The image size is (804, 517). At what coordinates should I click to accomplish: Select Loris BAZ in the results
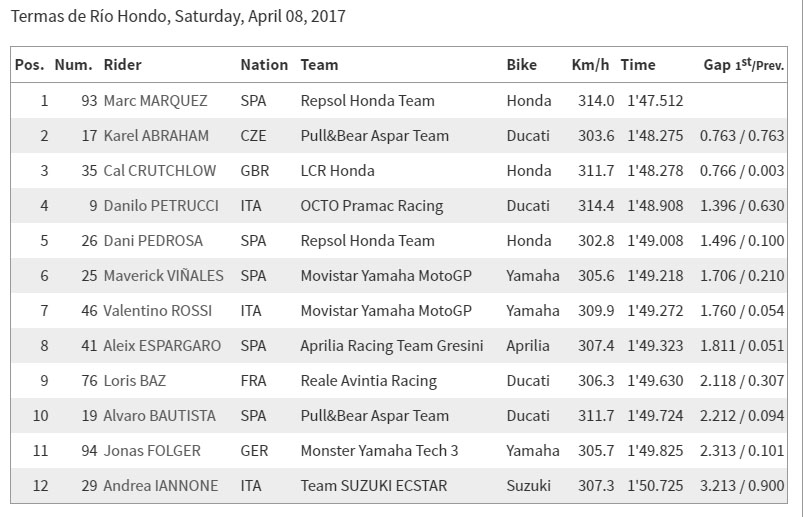(135, 381)
